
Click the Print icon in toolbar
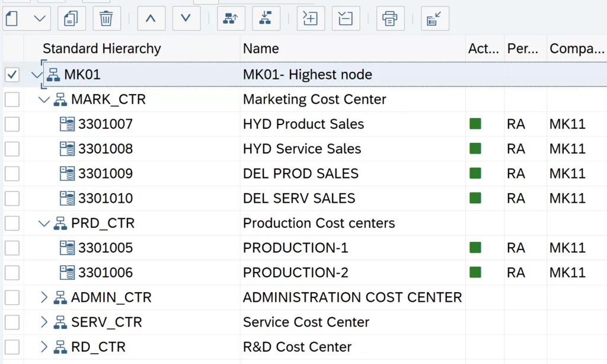pos(389,18)
